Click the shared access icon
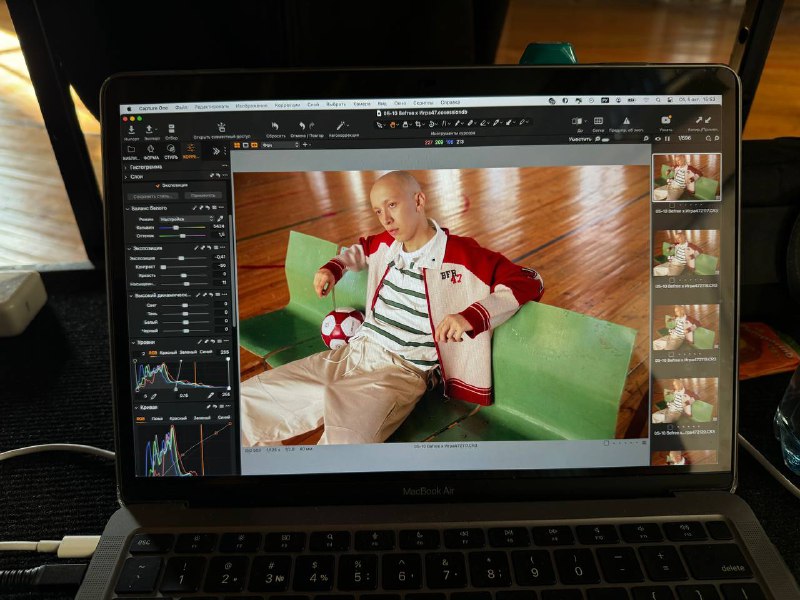800x600 pixels. (221, 127)
